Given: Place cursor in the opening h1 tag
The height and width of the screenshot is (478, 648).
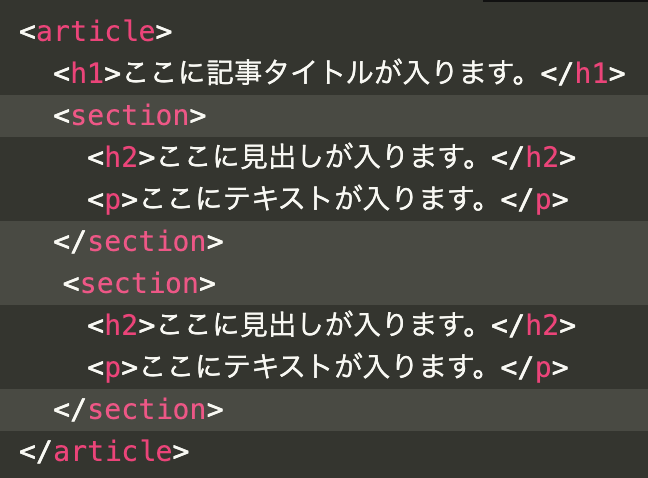Looking at the screenshot, I should tap(88, 73).
